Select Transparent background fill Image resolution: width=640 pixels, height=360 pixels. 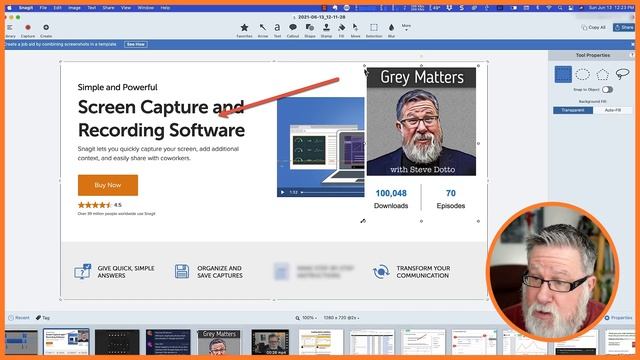573,110
